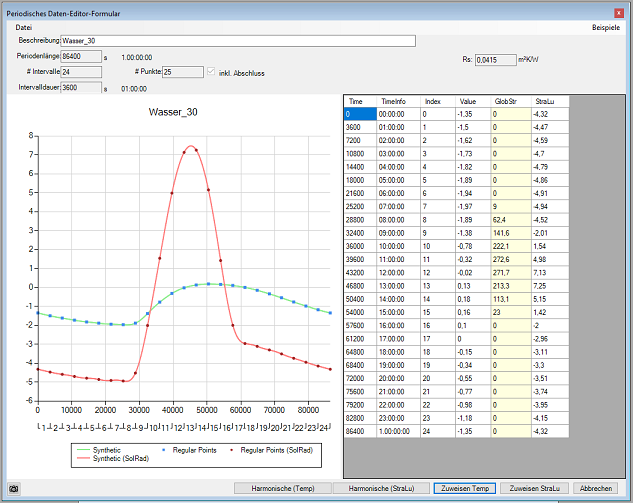The image size is (633, 503).
Task: Close the Periodisches Daten-Editor window
Action: tap(619, 13)
